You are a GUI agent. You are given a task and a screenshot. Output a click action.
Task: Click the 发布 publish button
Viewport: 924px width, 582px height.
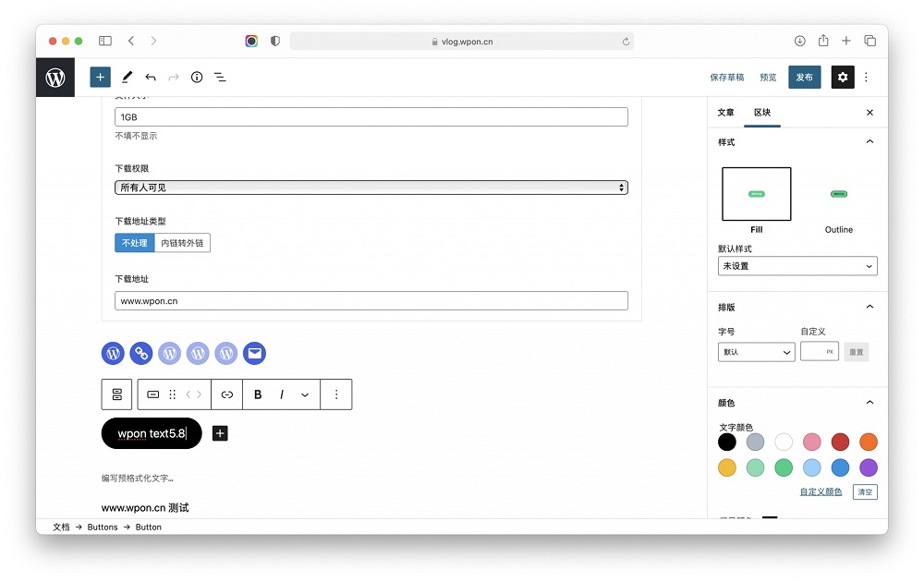[804, 77]
